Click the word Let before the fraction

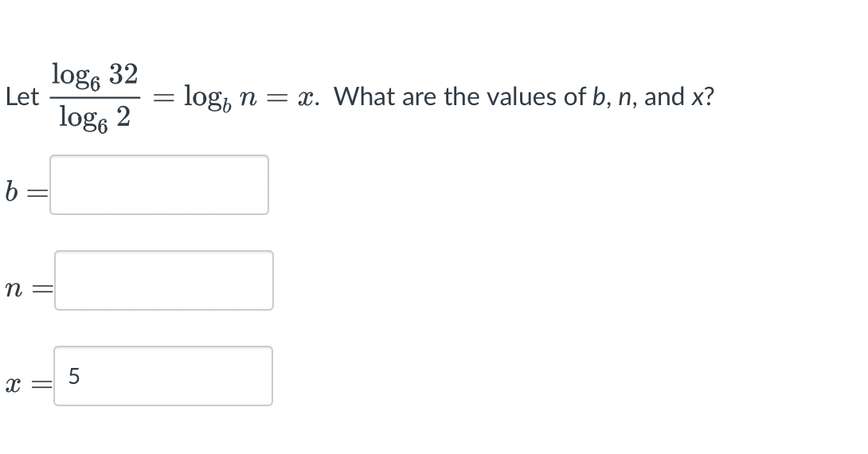click(x=22, y=97)
